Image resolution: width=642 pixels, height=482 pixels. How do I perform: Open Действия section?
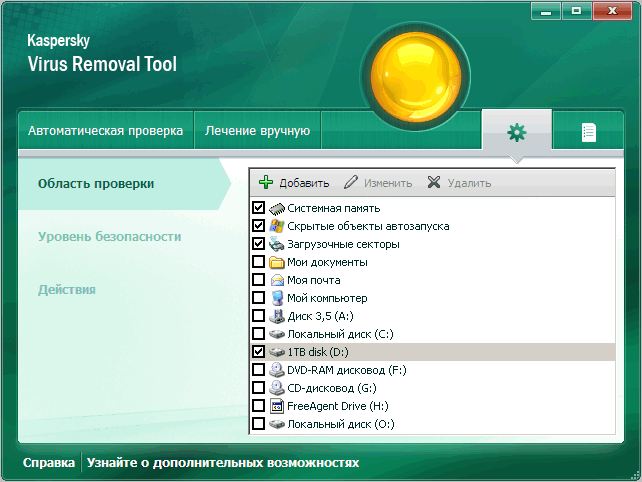67,290
